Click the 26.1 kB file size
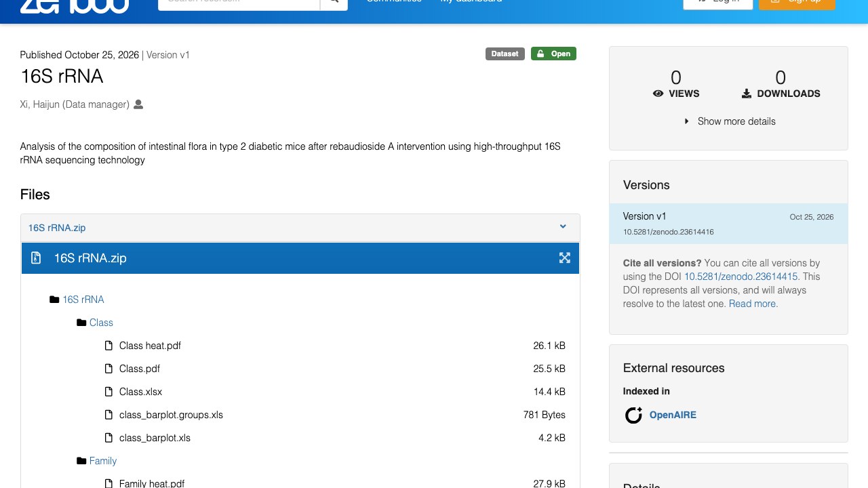This screenshot has width=868, height=488. coord(549,346)
